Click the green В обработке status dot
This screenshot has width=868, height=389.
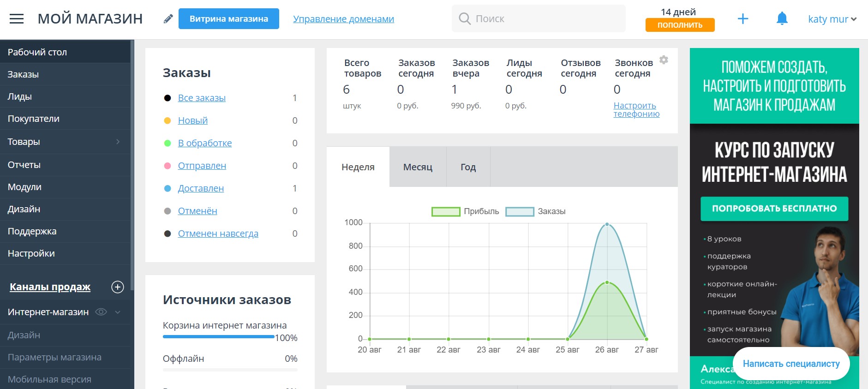(x=168, y=143)
